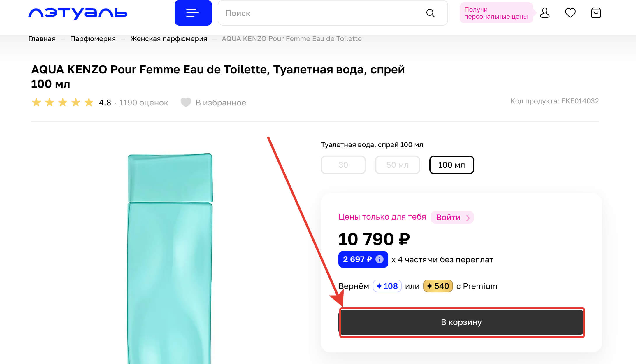The image size is (636, 364).
Task: Click the Летуаль logo
Action: tap(78, 13)
